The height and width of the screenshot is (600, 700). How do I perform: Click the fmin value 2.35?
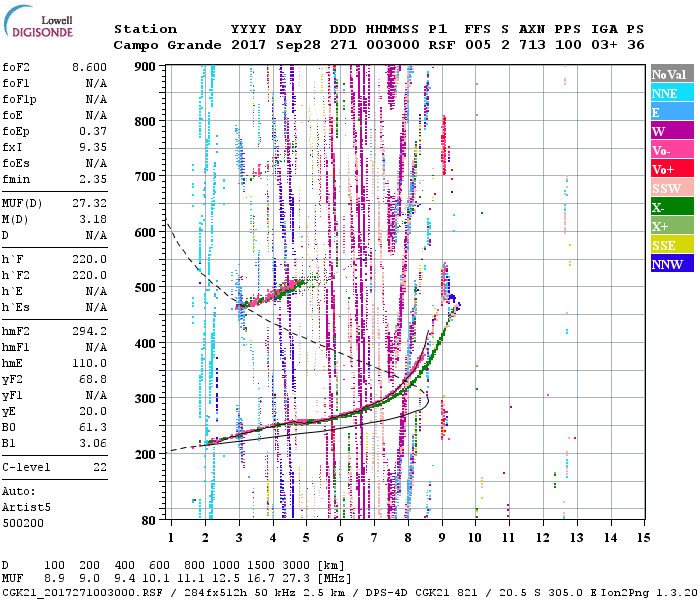tap(93, 179)
